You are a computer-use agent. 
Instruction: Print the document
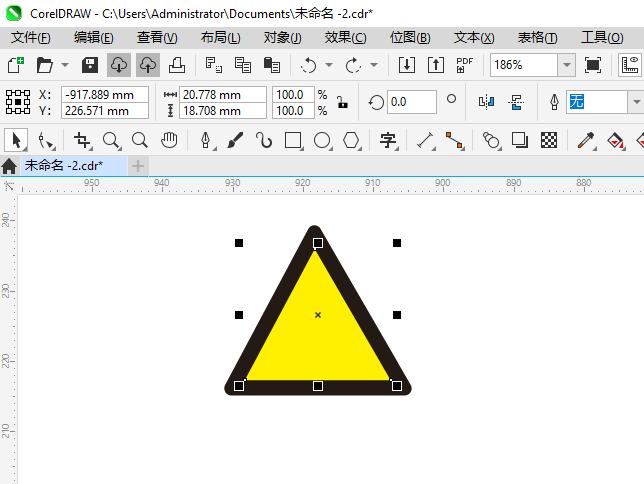click(177, 65)
